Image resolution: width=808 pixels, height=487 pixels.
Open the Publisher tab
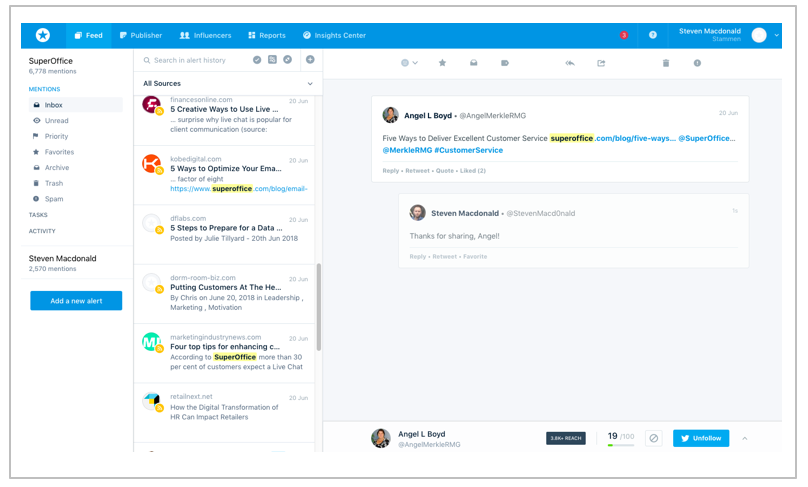[141, 36]
